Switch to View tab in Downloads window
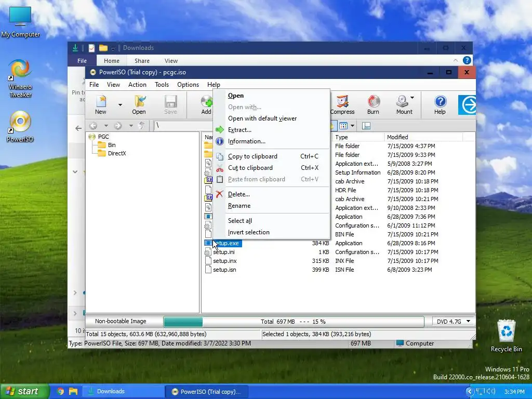The image size is (532, 399). click(x=171, y=61)
